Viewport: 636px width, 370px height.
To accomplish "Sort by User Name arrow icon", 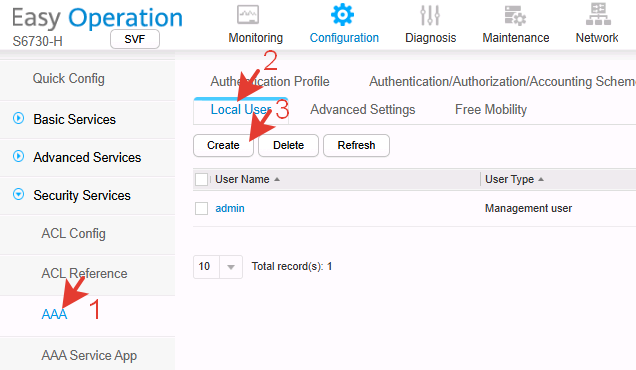I will click(277, 179).
